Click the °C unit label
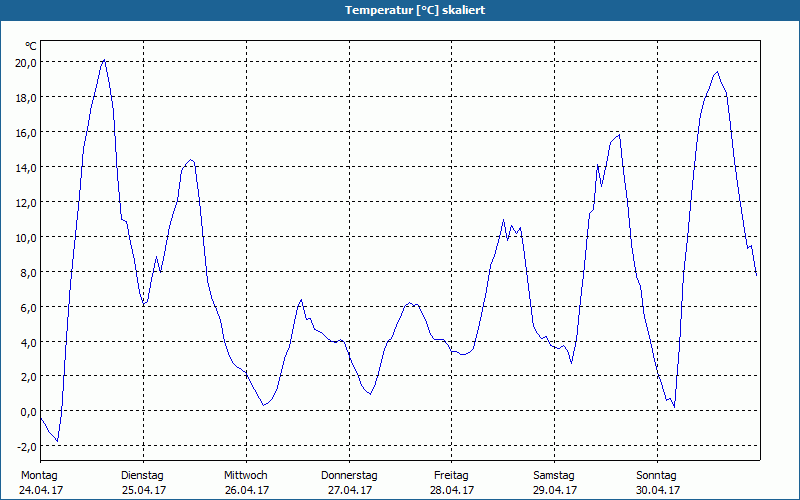The height and width of the screenshot is (500, 800). pos(31,46)
